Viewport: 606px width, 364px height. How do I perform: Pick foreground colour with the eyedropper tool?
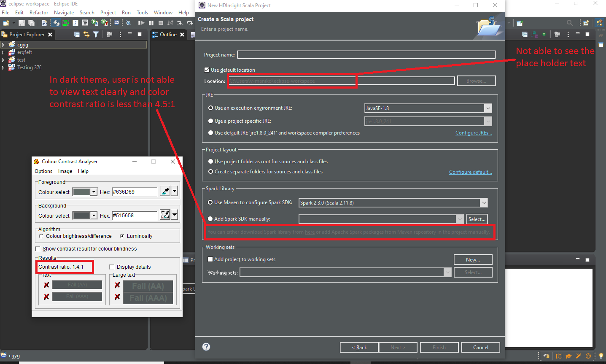point(165,191)
